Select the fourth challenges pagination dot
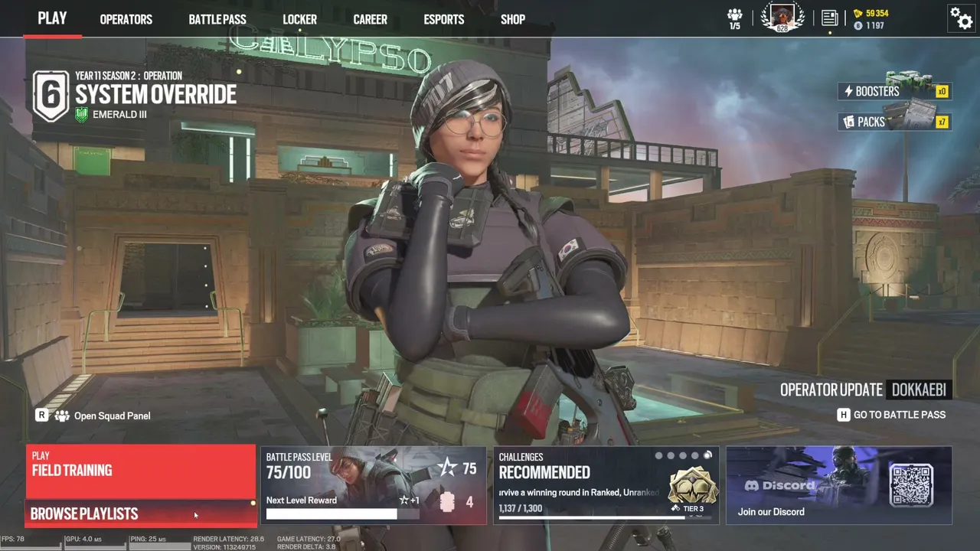Image resolution: width=980 pixels, height=551 pixels. pos(695,456)
